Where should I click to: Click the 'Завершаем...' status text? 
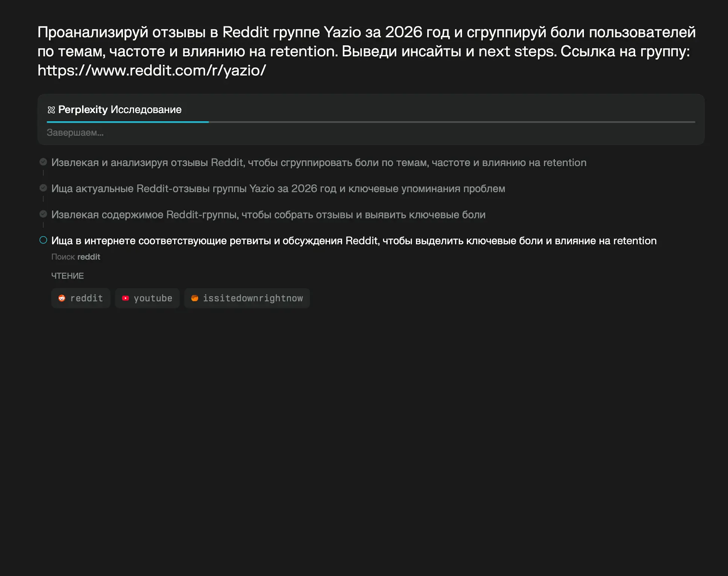click(x=75, y=133)
